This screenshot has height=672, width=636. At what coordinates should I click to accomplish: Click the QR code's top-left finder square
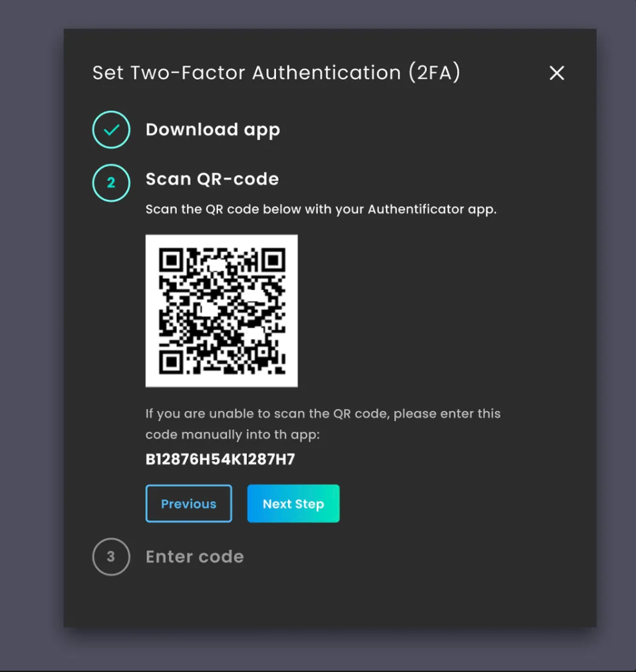pyautogui.click(x=172, y=260)
